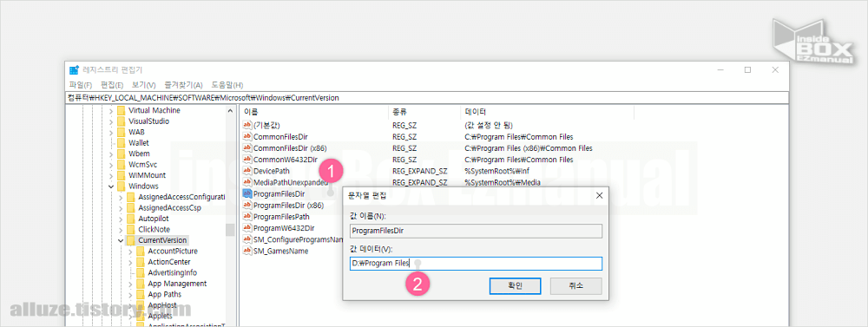868x327 pixels.
Task: Click the ProgramFilesDir (x86) value icon
Action: click(247, 205)
